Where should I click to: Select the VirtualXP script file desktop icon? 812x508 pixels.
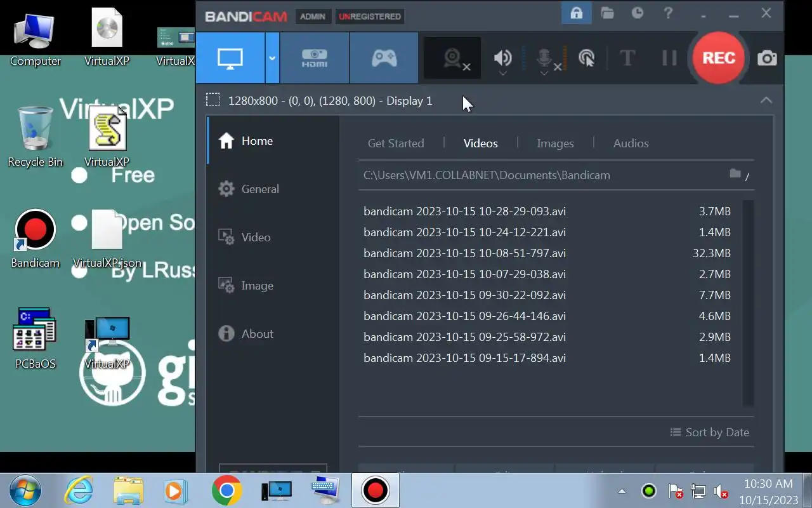(107, 137)
